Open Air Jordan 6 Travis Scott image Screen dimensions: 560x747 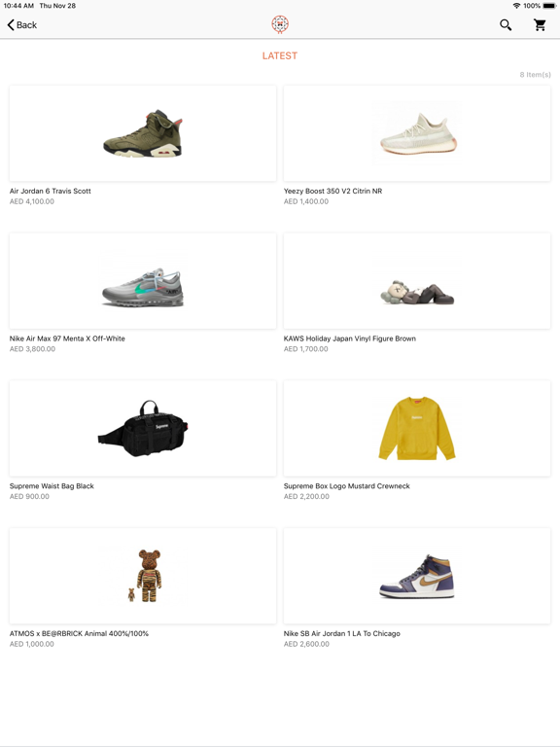tap(143, 133)
